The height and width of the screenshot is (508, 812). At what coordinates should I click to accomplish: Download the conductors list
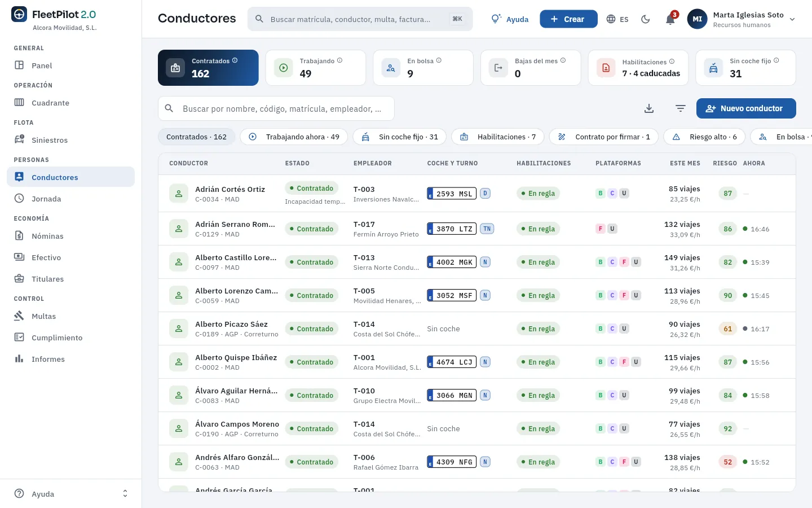tap(649, 108)
